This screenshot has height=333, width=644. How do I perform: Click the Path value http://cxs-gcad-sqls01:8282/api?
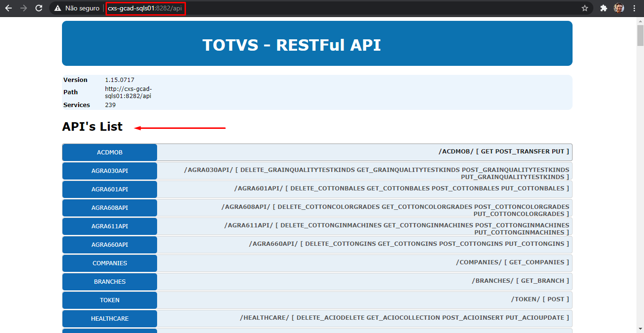pos(128,92)
